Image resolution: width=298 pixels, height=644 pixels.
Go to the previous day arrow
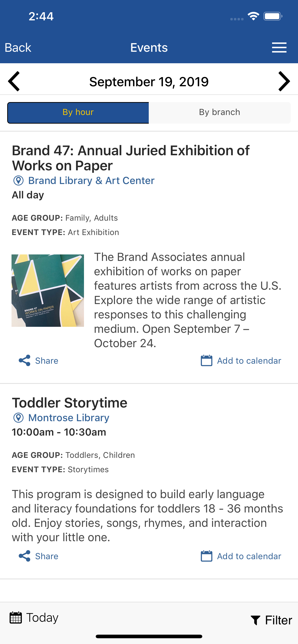coord(14,81)
